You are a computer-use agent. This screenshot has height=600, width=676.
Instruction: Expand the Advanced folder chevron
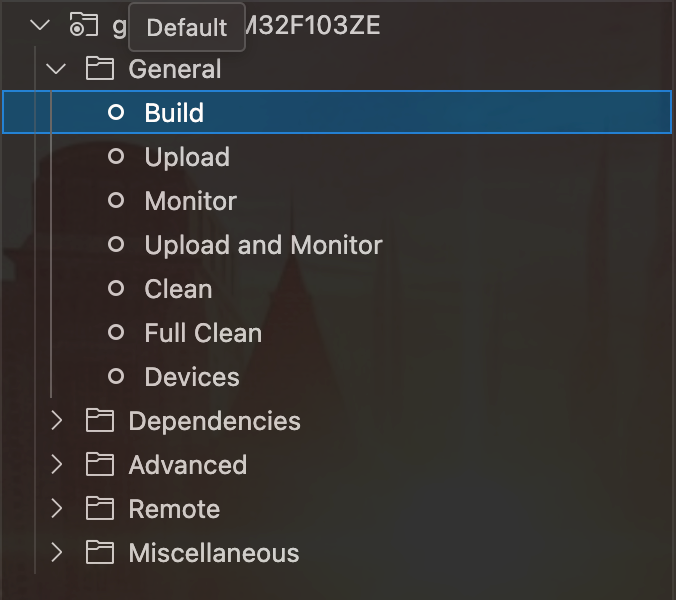pyautogui.click(x=57, y=465)
